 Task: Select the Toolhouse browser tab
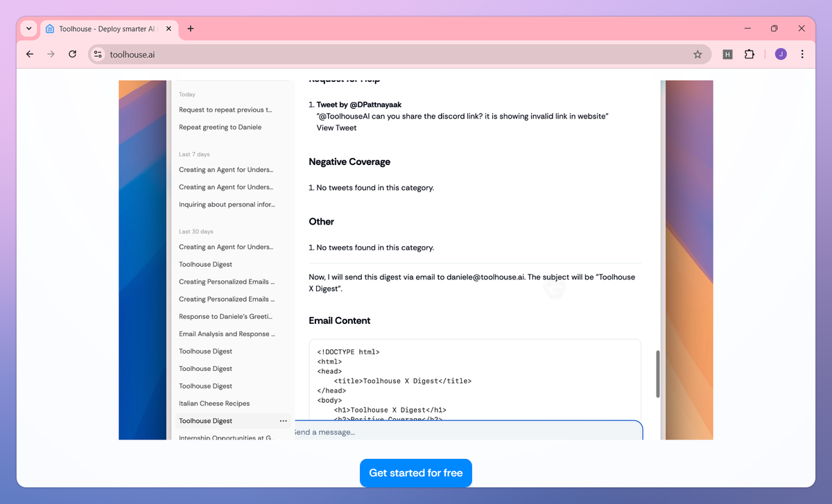109,29
